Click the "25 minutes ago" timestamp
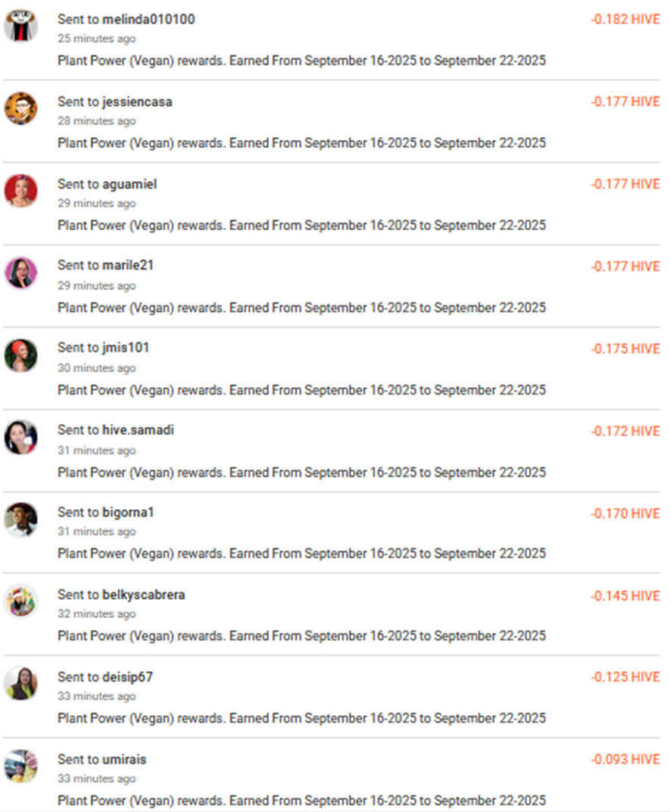 (x=97, y=39)
